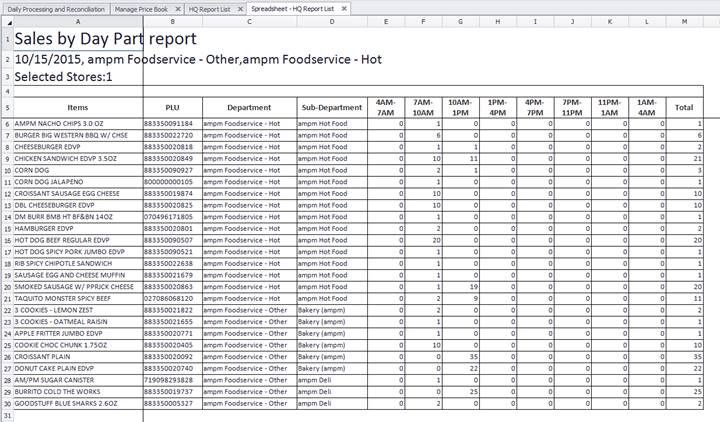Select the 'RIB SPICY CHIPOTLE SANDWICH' cell
The height and width of the screenshot is (422, 720).
78,264
